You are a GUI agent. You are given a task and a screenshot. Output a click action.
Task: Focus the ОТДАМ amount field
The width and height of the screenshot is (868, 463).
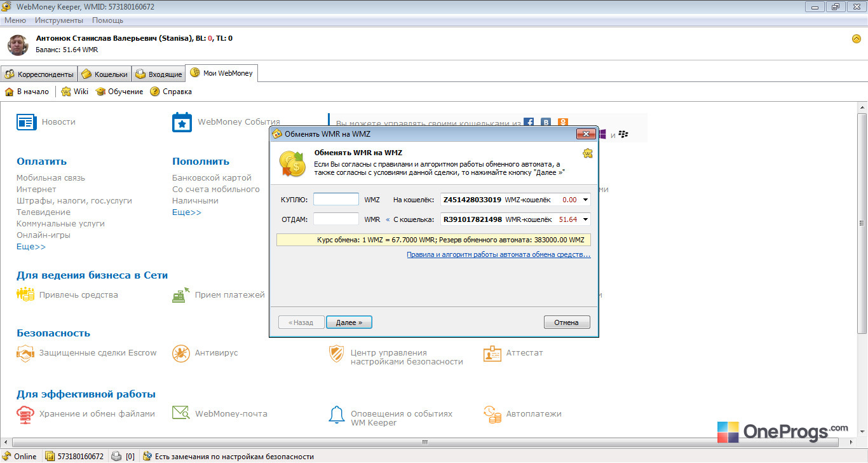click(336, 219)
